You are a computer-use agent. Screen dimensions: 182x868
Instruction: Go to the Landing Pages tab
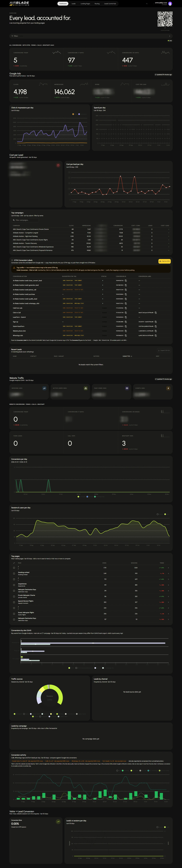click(x=85, y=3)
